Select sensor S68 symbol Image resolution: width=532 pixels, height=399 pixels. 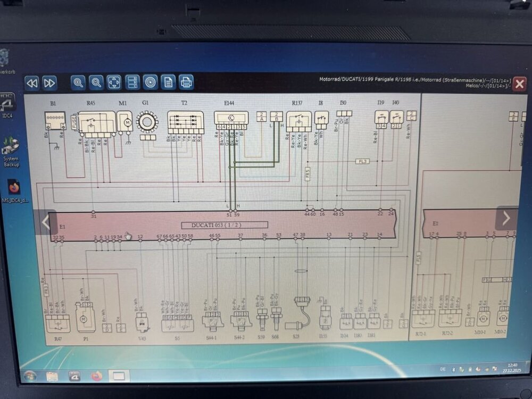click(x=276, y=319)
